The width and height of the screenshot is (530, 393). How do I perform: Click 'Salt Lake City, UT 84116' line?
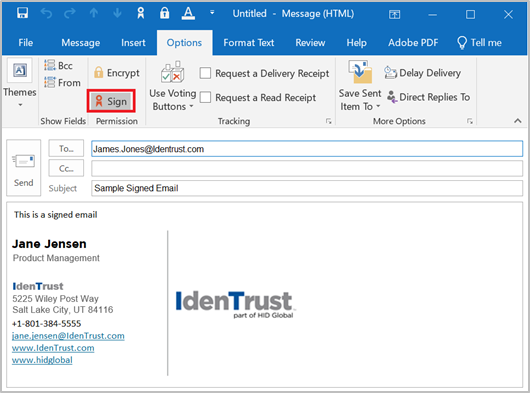(x=63, y=310)
